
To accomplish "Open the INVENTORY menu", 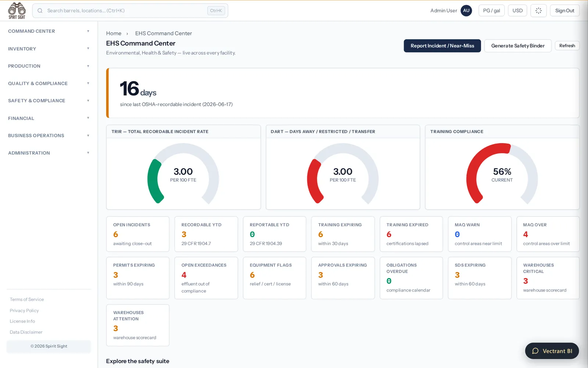I will click(x=49, y=49).
